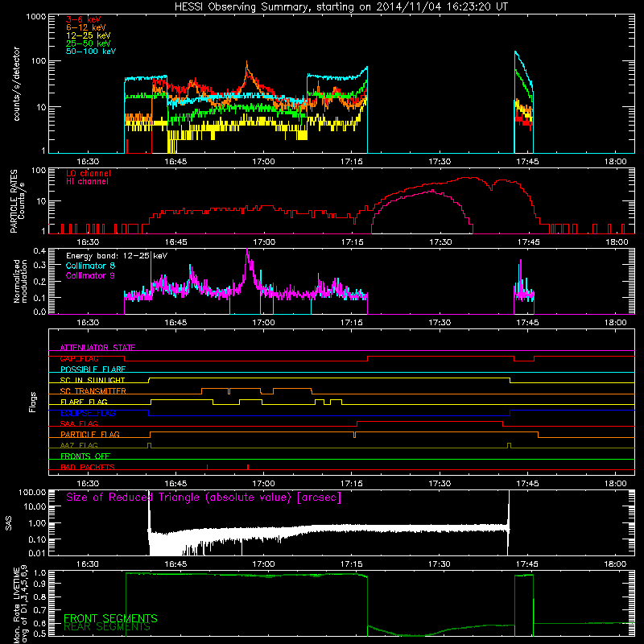The height and width of the screenshot is (644, 644).
Task: Select the blue ECLIPSE_FLAG label
Action: tap(88, 413)
